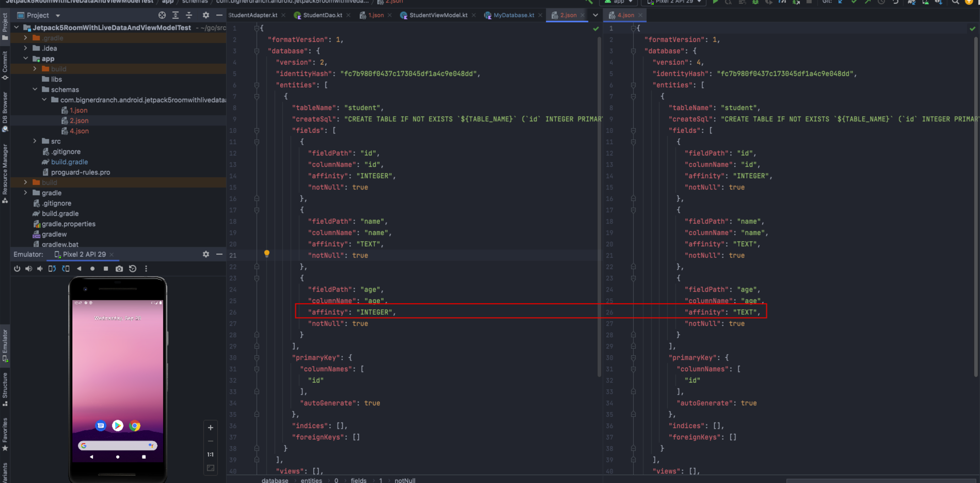Image resolution: width=980 pixels, height=483 pixels.
Task: Click the "notNull" breadcrumb
Action: point(405,480)
